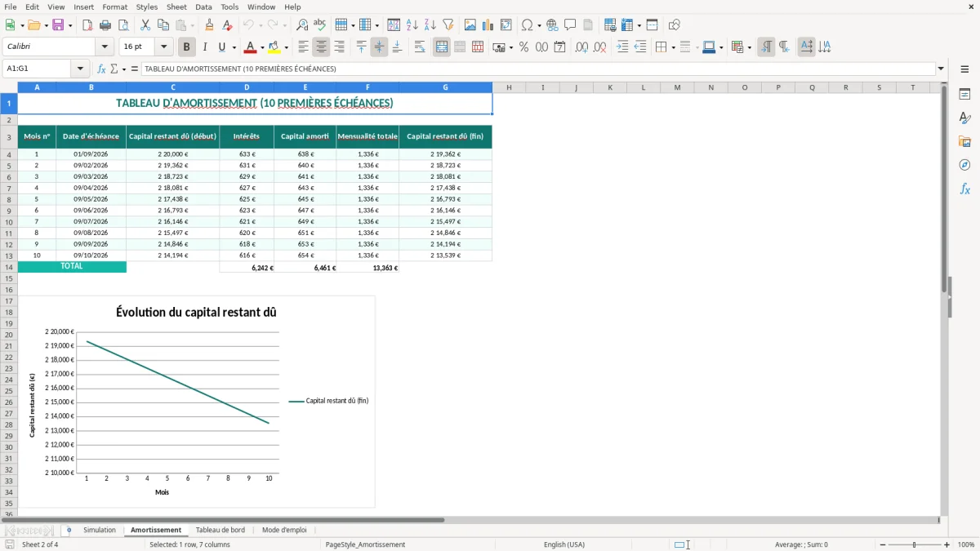Click the Copy icon
This screenshot has width=980, height=551.
[163, 25]
